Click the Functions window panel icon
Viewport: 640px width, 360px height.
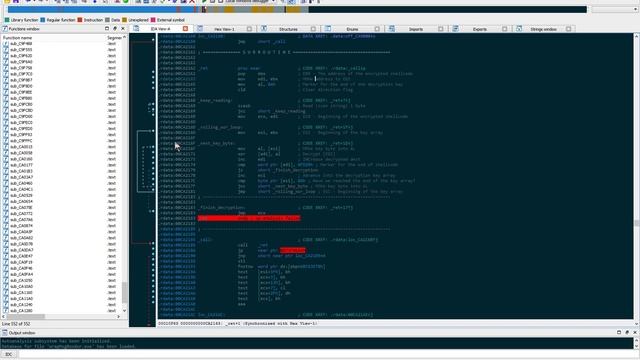(x=5, y=29)
